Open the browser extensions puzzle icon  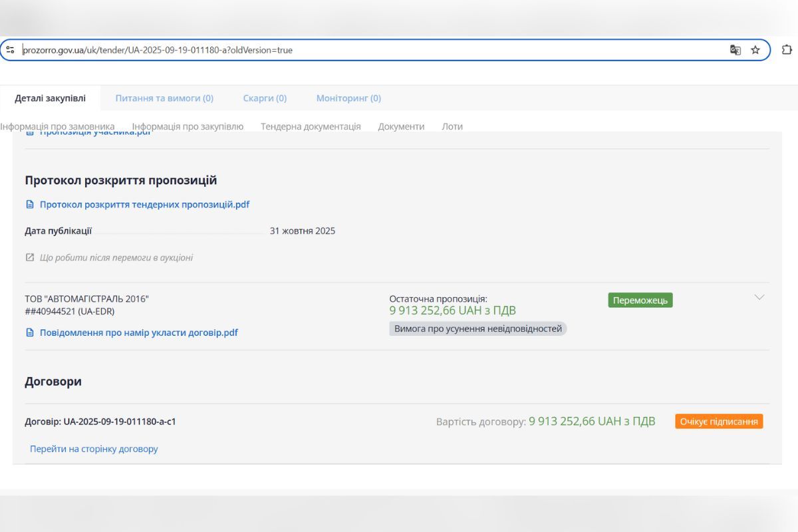pos(787,50)
